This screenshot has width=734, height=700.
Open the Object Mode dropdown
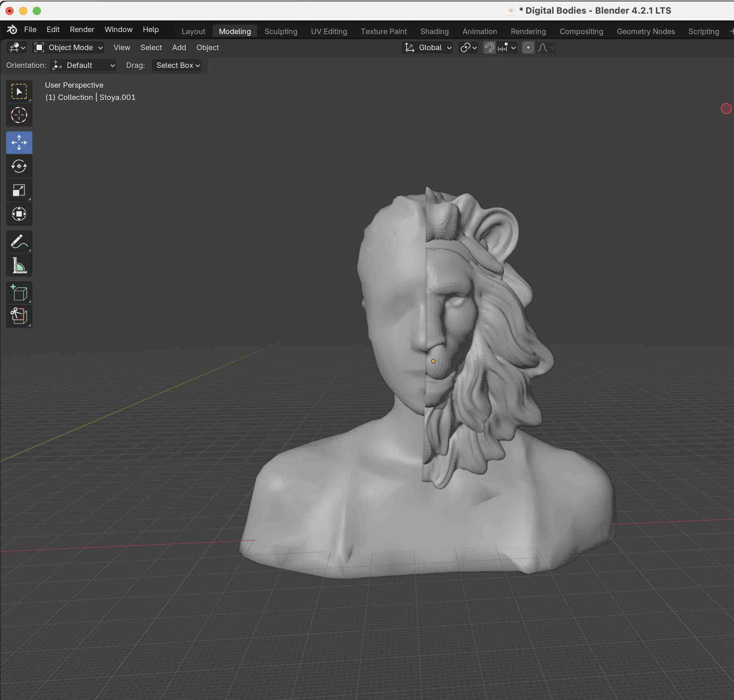[x=68, y=47]
